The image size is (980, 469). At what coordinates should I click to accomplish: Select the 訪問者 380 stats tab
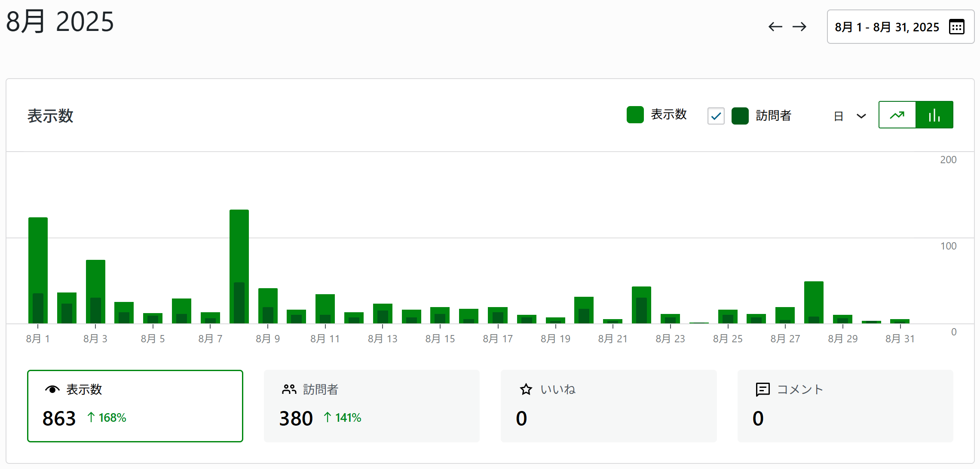click(x=371, y=406)
